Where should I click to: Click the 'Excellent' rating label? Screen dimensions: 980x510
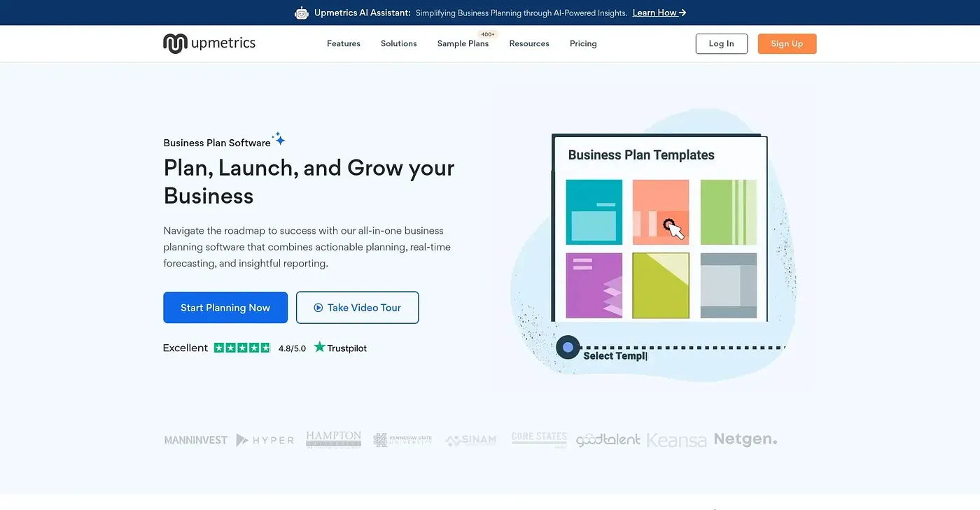tap(185, 348)
